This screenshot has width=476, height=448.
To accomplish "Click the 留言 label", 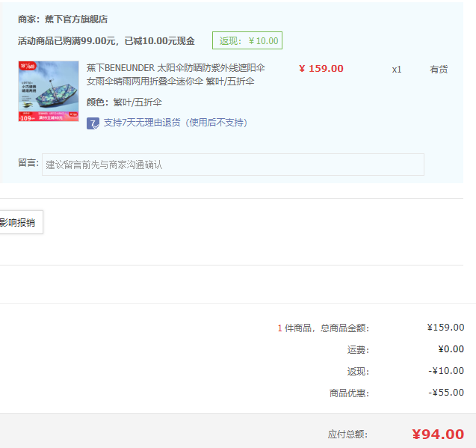I will 28,163.
